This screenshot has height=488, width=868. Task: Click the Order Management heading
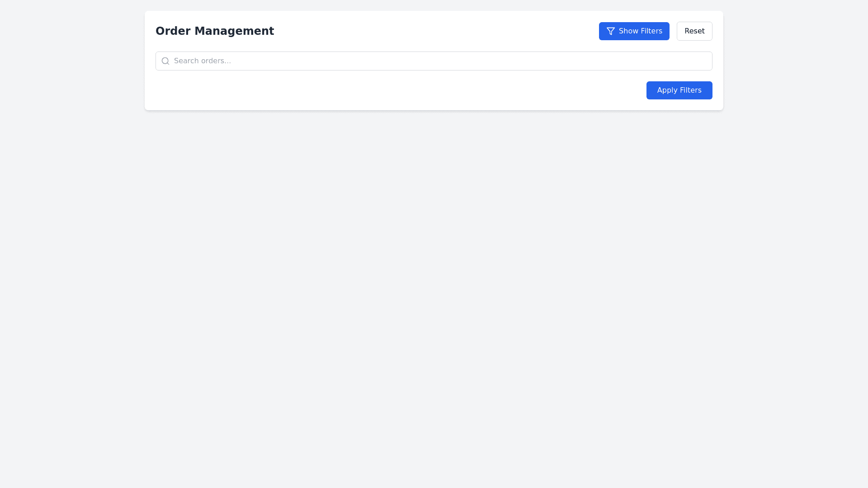pyautogui.click(x=215, y=31)
